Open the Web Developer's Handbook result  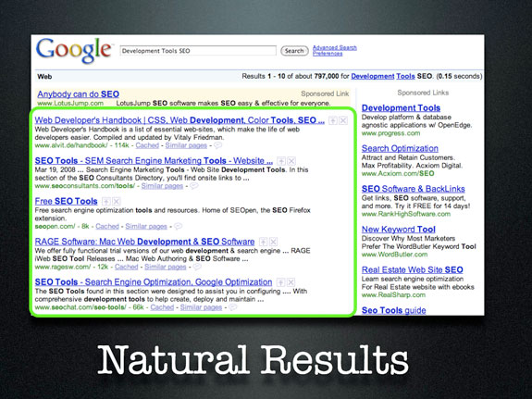tap(179, 120)
